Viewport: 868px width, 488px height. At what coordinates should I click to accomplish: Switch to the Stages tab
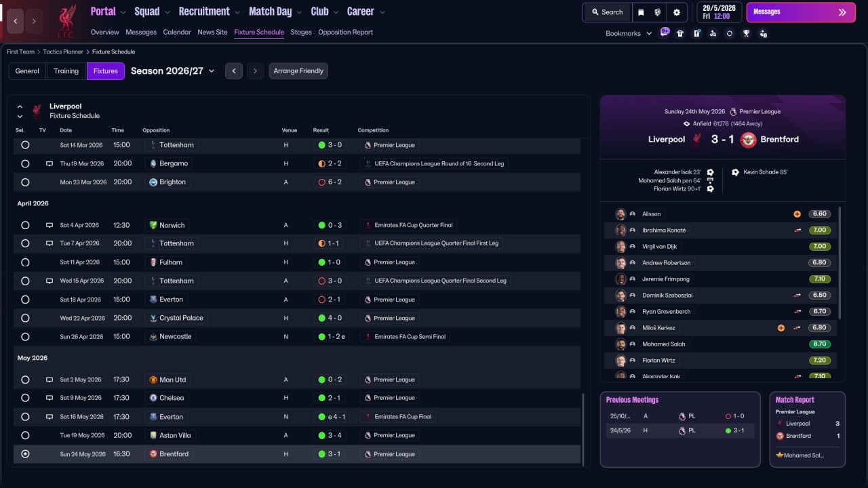301,32
